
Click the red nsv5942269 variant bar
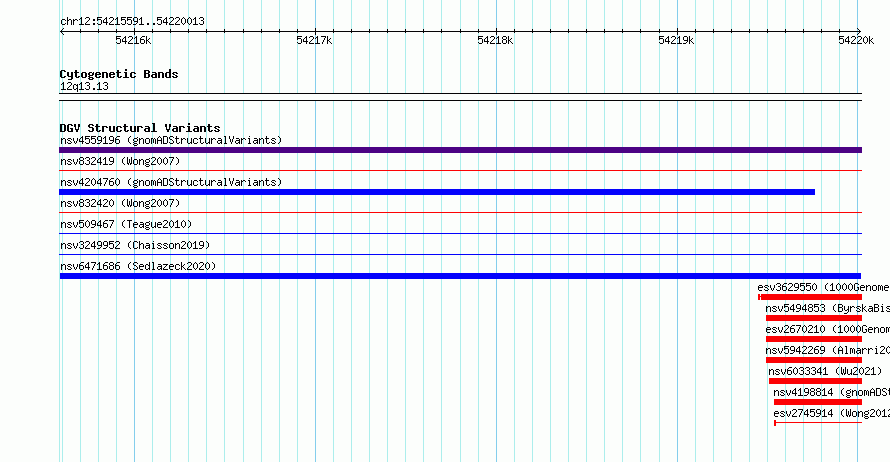[x=814, y=360]
